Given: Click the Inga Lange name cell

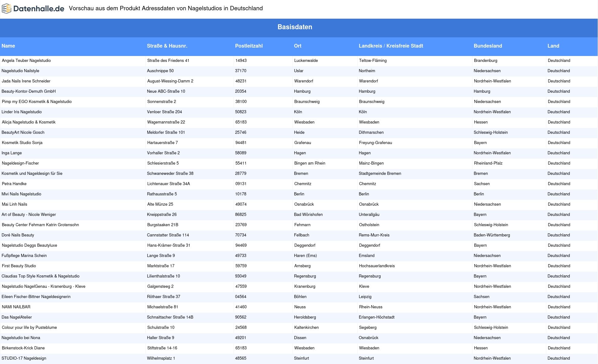Looking at the screenshot, I should pyautogui.click(x=12, y=153).
